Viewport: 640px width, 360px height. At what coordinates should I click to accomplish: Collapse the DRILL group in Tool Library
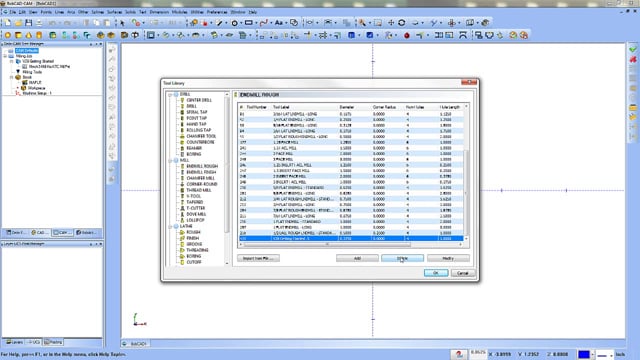click(171, 95)
